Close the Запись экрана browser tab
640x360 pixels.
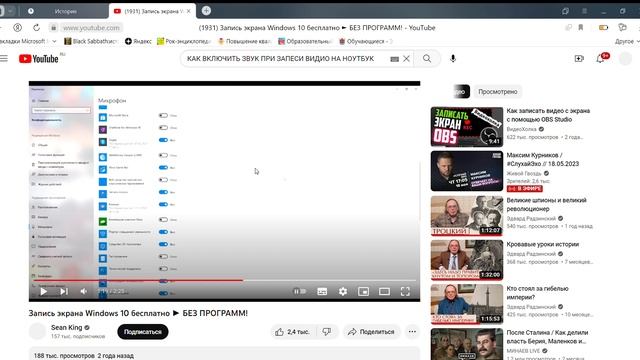189,11
